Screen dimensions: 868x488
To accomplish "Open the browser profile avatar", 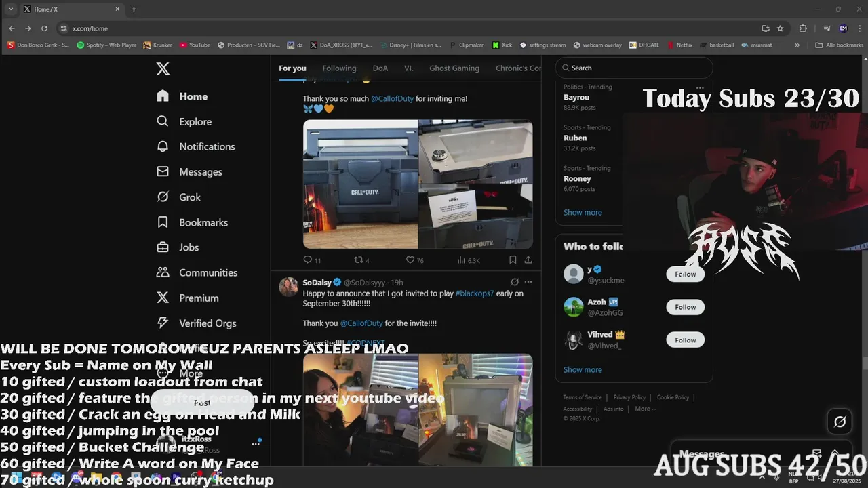I will pyautogui.click(x=843, y=28).
